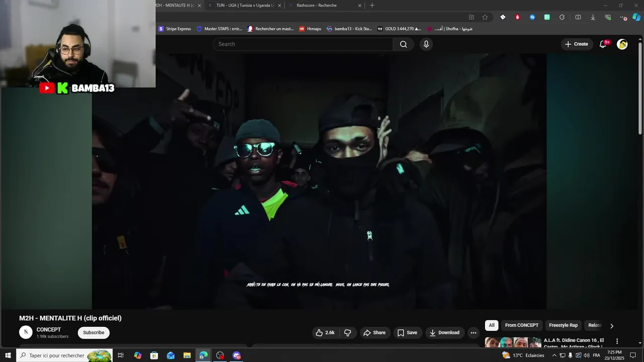Open Master STAPS bookmark
Image resolution: width=644 pixels, height=362 pixels.
219,29
